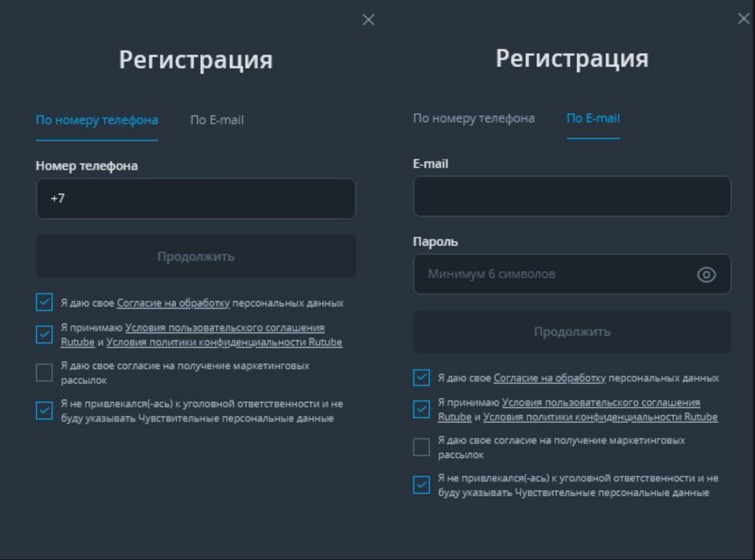Open 'Условия пользовательского соглашения Rutube' link in left dialog
755x560 pixels.
coord(225,328)
